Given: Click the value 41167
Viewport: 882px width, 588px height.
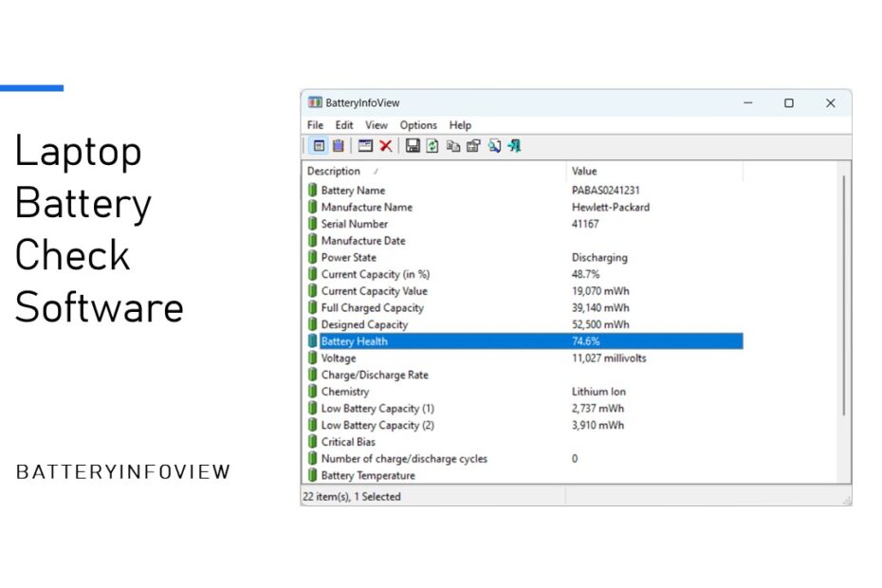Looking at the screenshot, I should [585, 224].
